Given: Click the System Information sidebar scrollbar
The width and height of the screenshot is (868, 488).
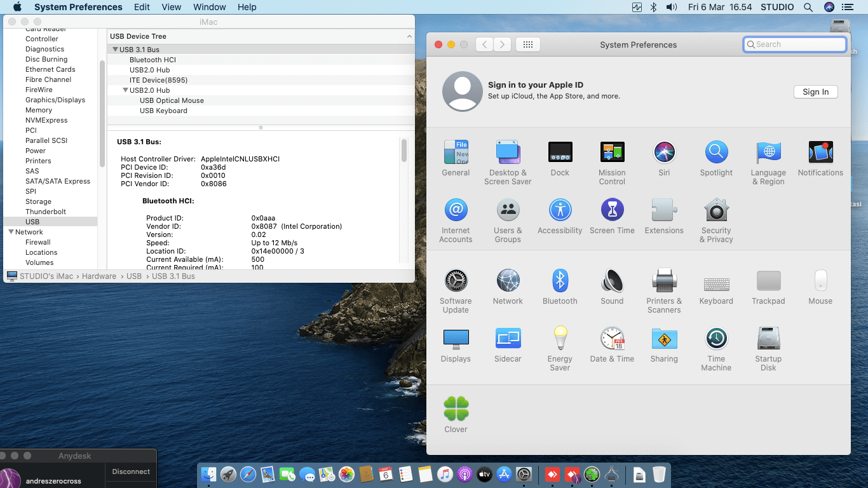Looking at the screenshot, I should pyautogui.click(x=102, y=113).
